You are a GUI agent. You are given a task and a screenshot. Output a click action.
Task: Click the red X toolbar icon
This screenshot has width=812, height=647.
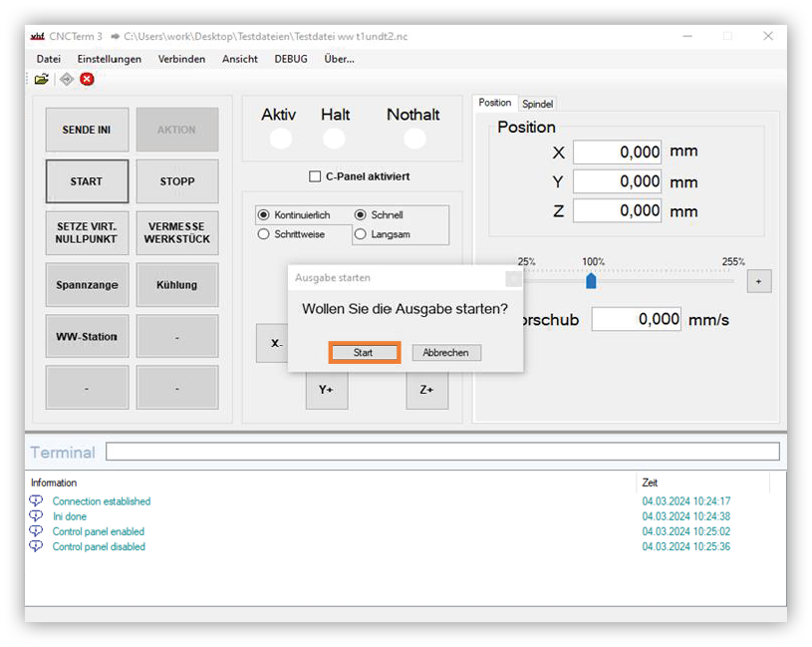[x=87, y=80]
